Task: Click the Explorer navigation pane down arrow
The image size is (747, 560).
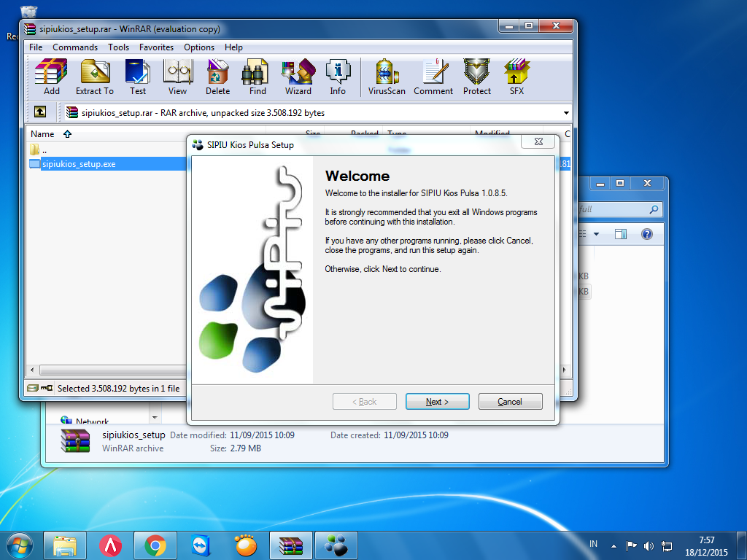Action: pos(155,418)
